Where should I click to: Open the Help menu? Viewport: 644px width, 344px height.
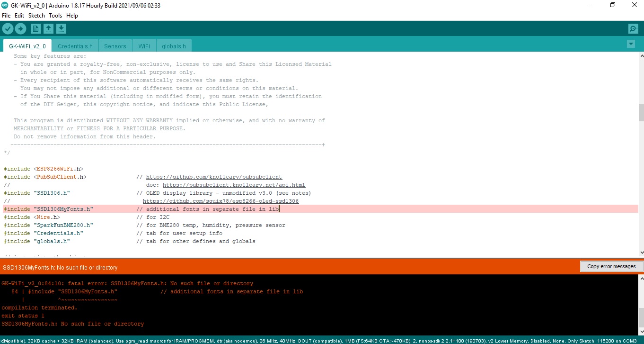(x=72, y=16)
